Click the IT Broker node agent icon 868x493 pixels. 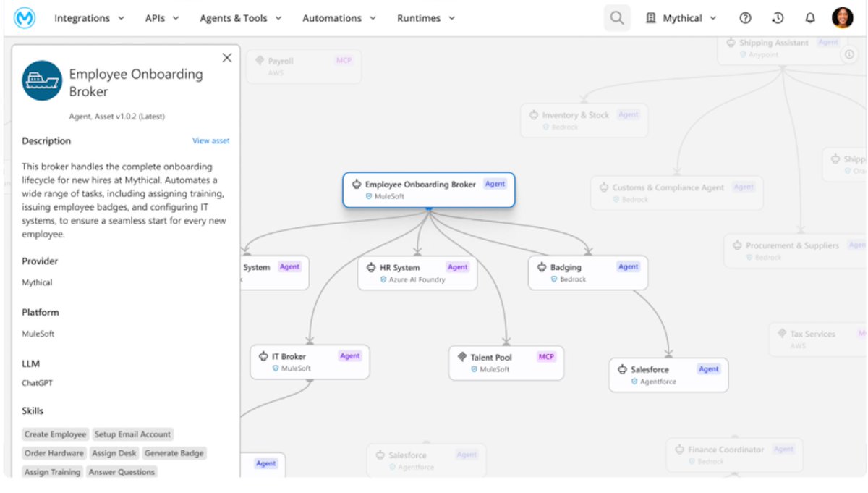(264, 357)
